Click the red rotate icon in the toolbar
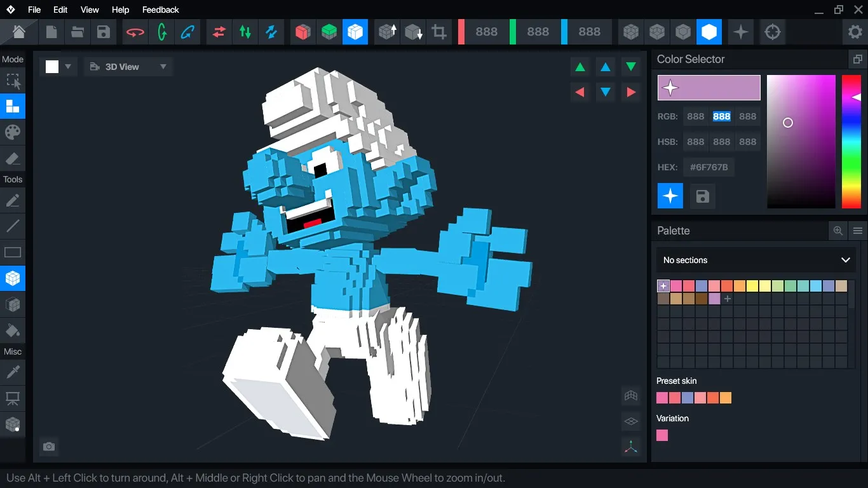868x488 pixels. tap(135, 32)
